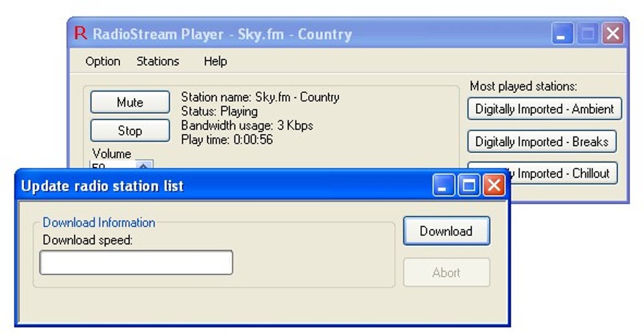
Task: Close the Update radio station list dialog
Action: (494, 185)
